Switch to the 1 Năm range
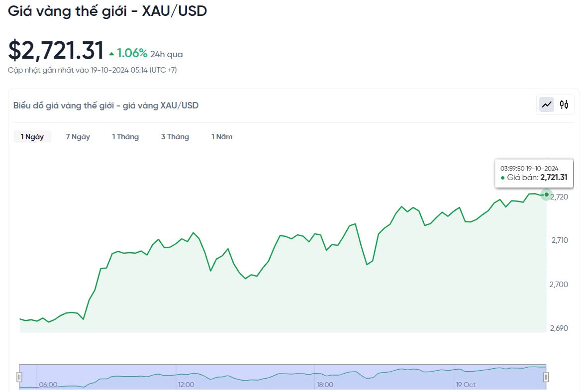Image resolution: width=580 pixels, height=392 pixels. 222,137
